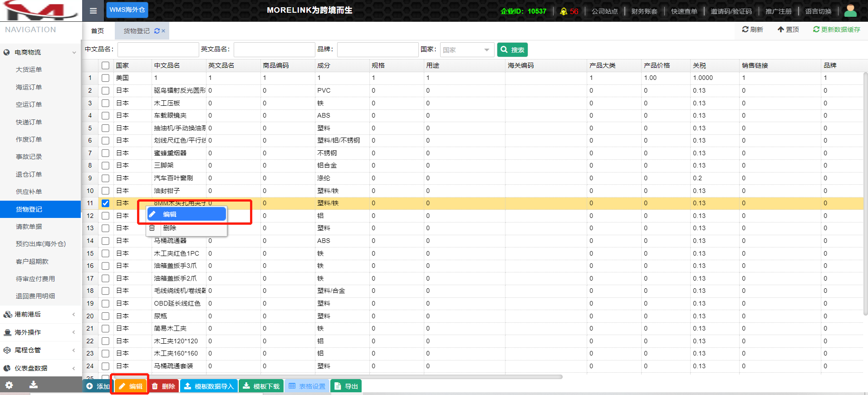Check the checkbox for row 1 美国
Screen dimensions: 868x395
(x=105, y=78)
